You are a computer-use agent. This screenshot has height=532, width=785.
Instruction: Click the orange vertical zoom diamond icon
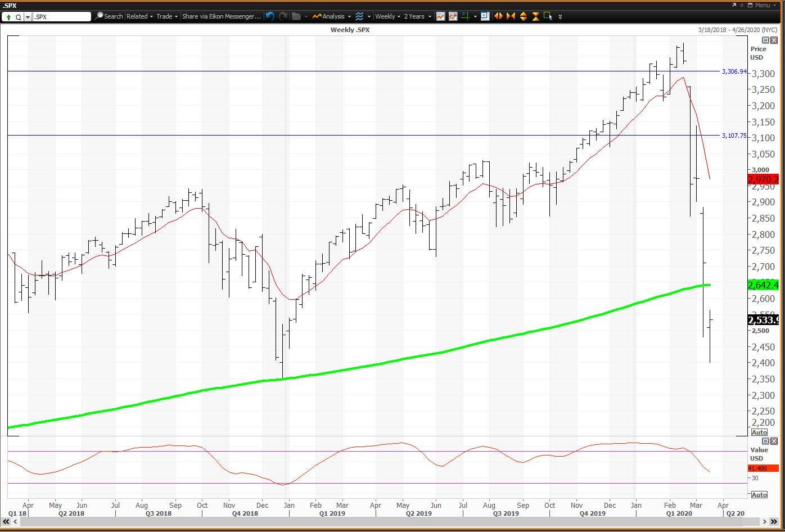coord(522,16)
